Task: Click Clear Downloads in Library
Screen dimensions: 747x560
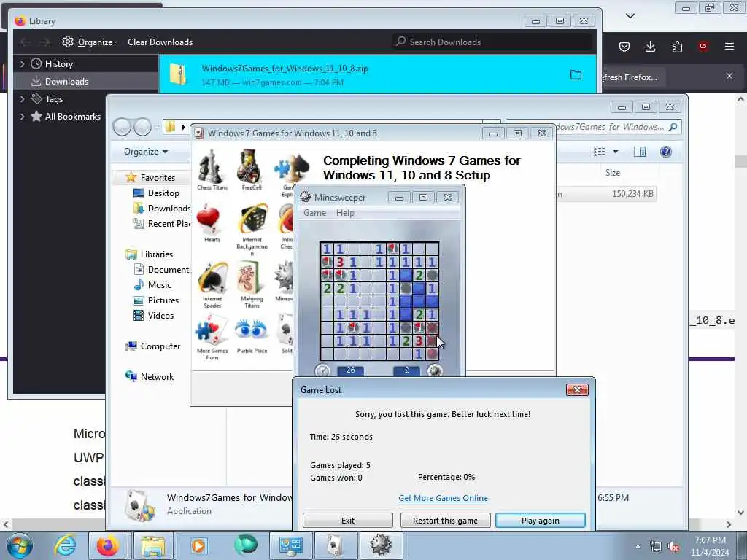Action: 160,42
